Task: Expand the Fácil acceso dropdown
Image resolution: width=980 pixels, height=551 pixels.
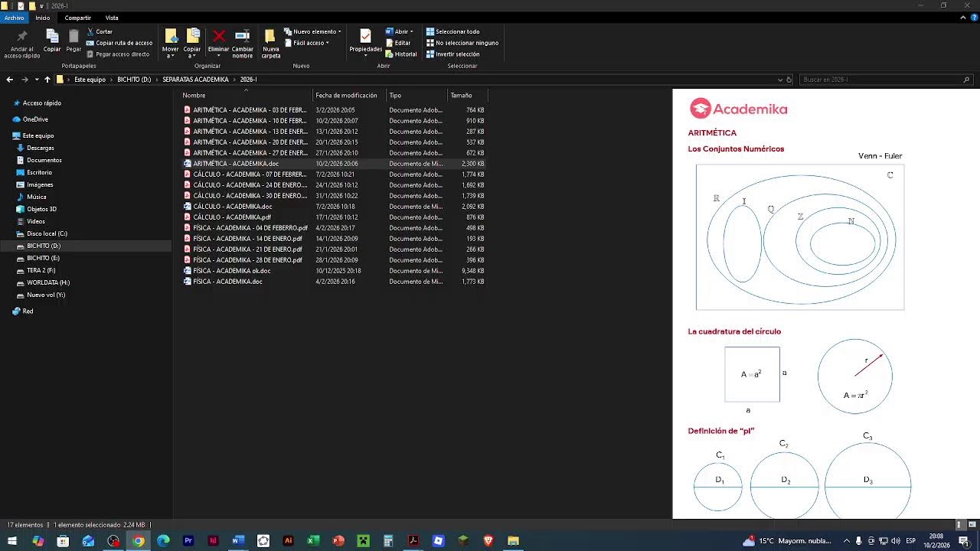Action: point(306,43)
